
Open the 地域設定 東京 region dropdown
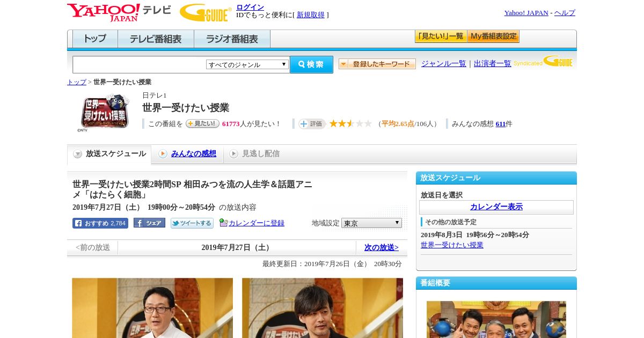[371, 223]
